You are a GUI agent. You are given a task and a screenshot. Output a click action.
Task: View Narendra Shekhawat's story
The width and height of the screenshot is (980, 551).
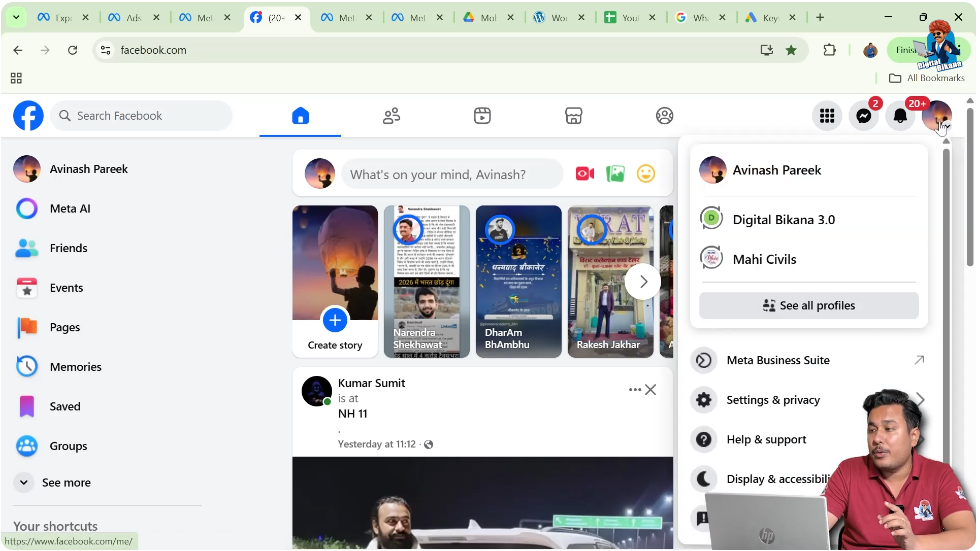pos(427,282)
